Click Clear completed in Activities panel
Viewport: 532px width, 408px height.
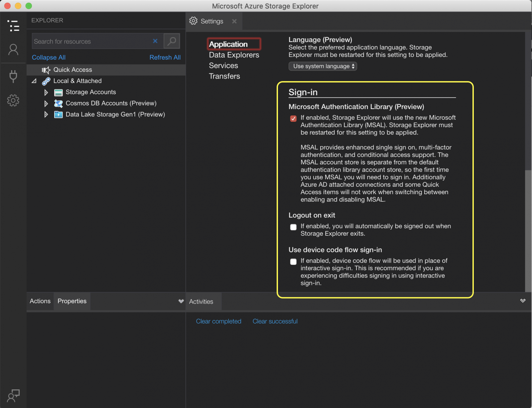(x=218, y=321)
